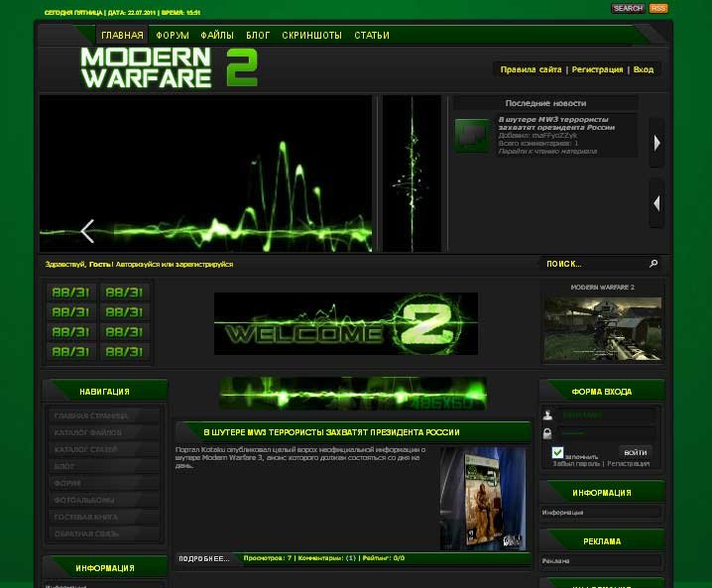Focus the password field
Viewport: 712px width, 588px height.
(x=607, y=433)
